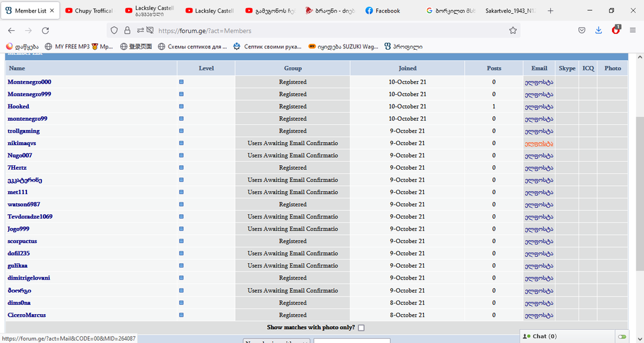Click level icon for dims0na

tap(181, 303)
